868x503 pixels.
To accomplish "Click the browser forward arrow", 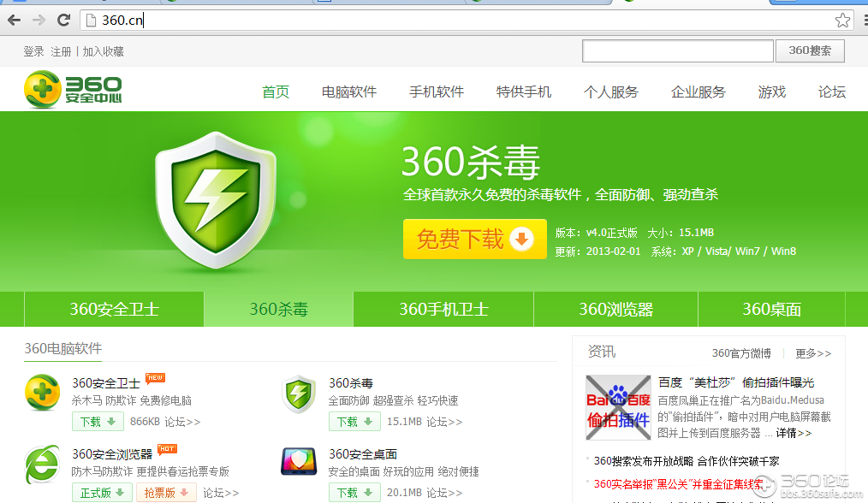I will [x=39, y=21].
